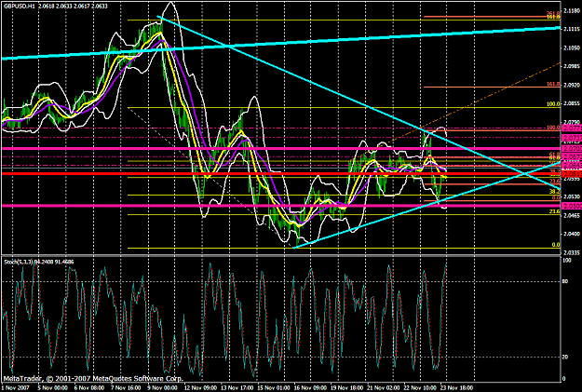Click the 23 Nov 18:00 date label
The width and height of the screenshot is (582, 392).
456,388
